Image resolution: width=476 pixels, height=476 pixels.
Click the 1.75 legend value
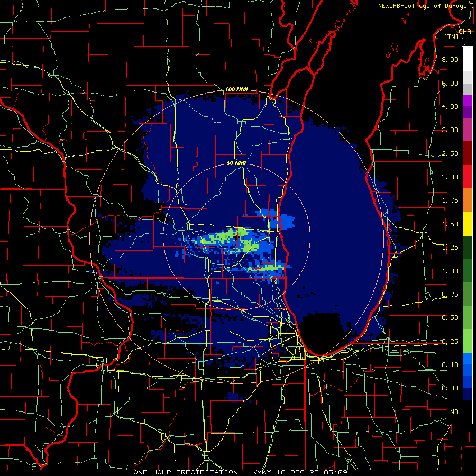(450, 200)
